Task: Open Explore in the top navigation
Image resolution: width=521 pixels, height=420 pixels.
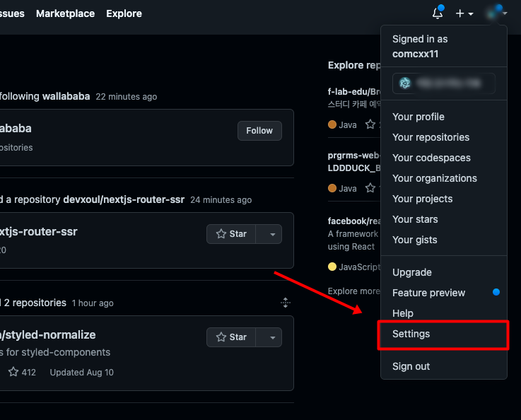Action: [124, 13]
